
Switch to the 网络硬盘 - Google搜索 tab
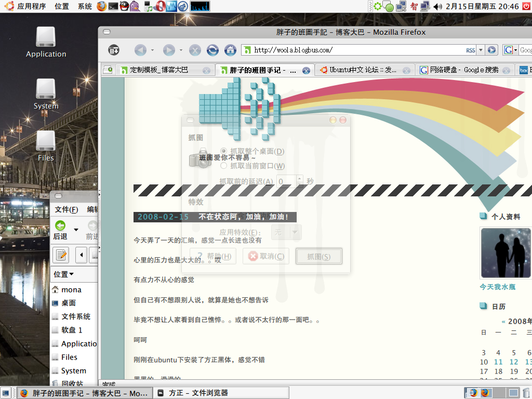(465, 70)
